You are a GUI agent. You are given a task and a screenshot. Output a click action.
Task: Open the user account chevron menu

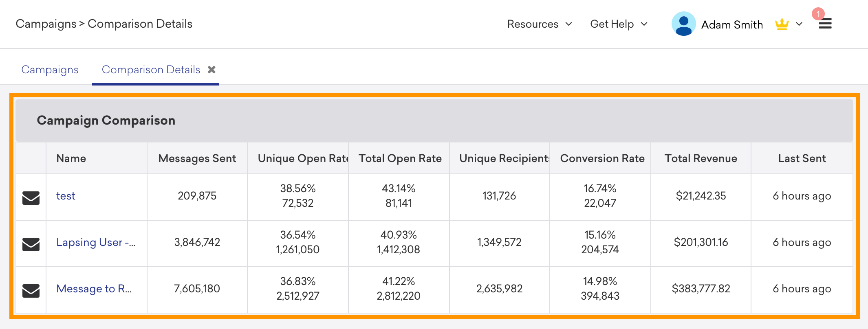[x=799, y=24]
